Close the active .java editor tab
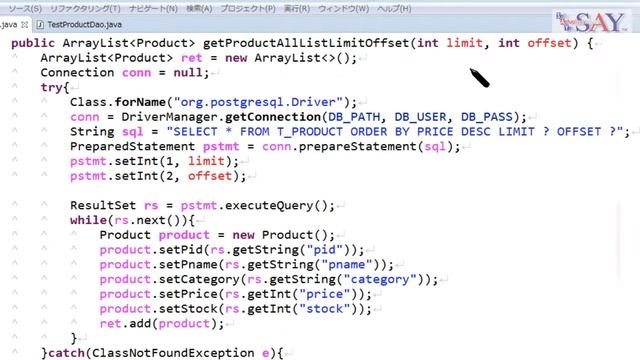Viewport: 640px width, 360px height. point(24,24)
